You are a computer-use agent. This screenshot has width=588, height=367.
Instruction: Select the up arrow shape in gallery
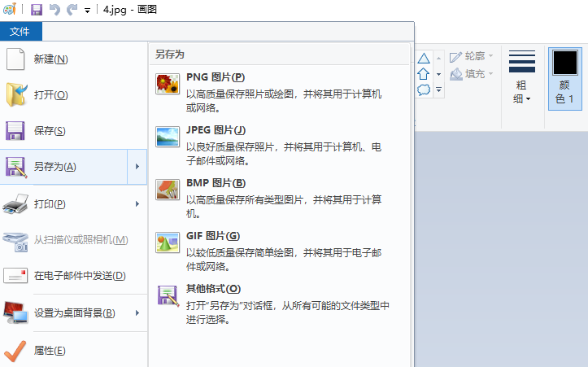coord(424,74)
